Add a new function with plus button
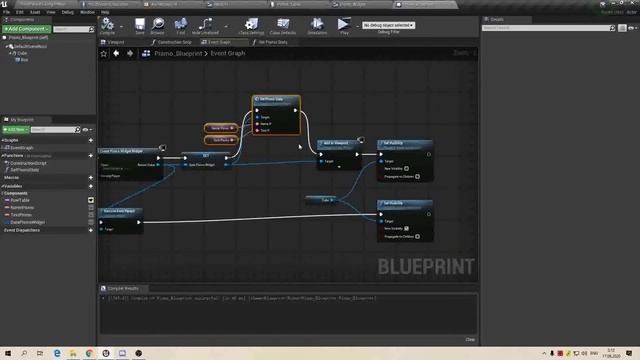Screen dimensions: 640x360 (x=91, y=156)
